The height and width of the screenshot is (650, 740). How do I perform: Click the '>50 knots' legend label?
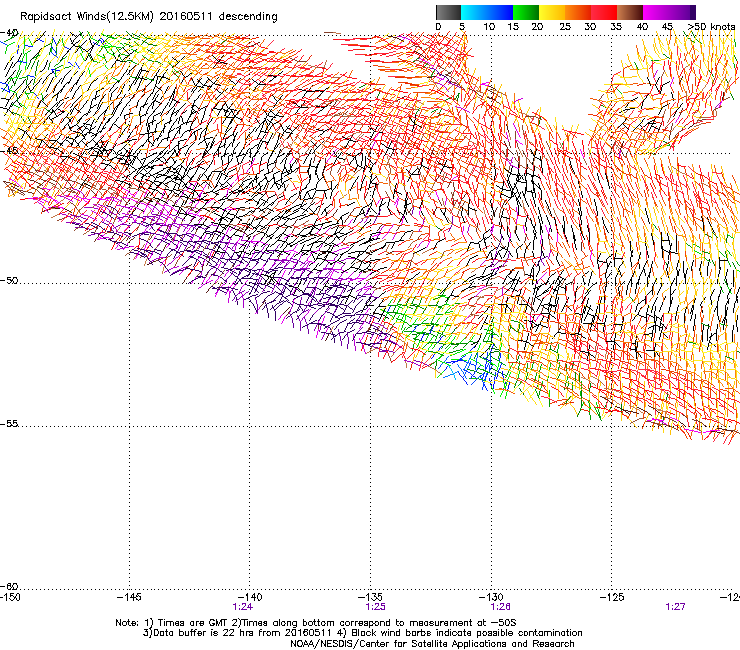click(x=711, y=27)
